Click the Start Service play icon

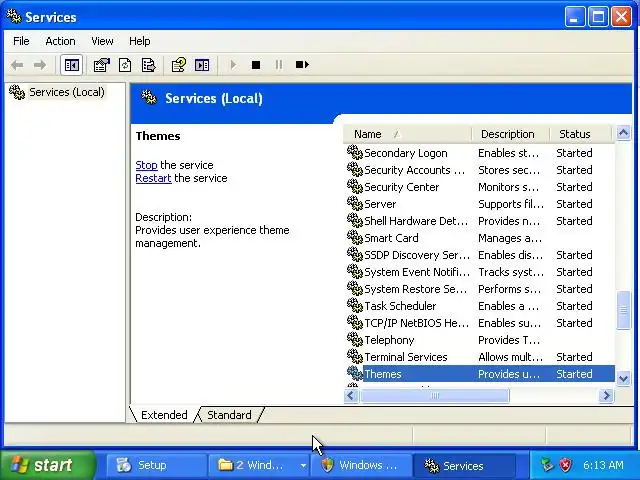click(x=233, y=65)
